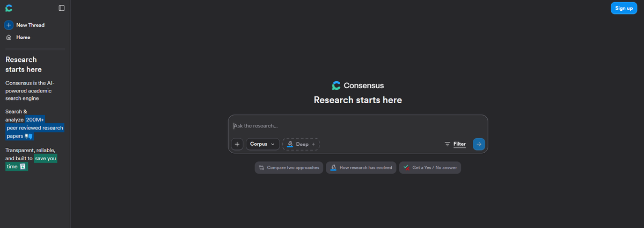Click the Sign up button
Screen dimensions: 644x228
pos(624,8)
